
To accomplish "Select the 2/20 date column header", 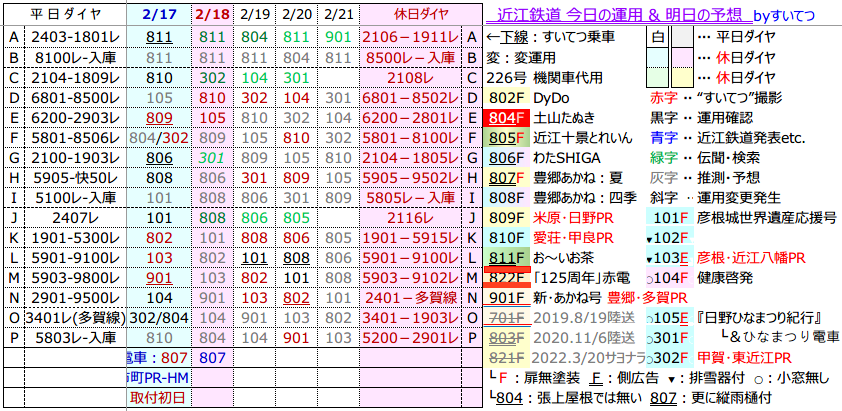I will (x=297, y=15).
